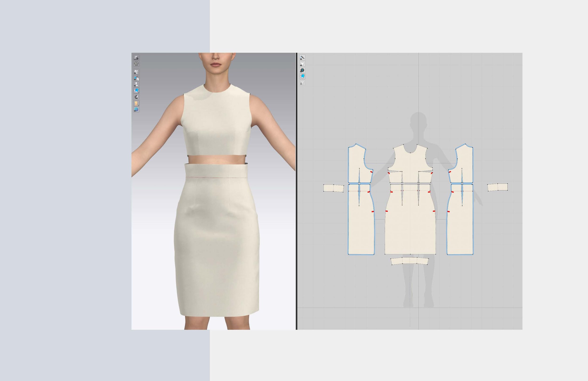Toggle the blue globe environment visibility
Image resolution: width=588 pixels, height=381 pixels.
click(x=136, y=109)
